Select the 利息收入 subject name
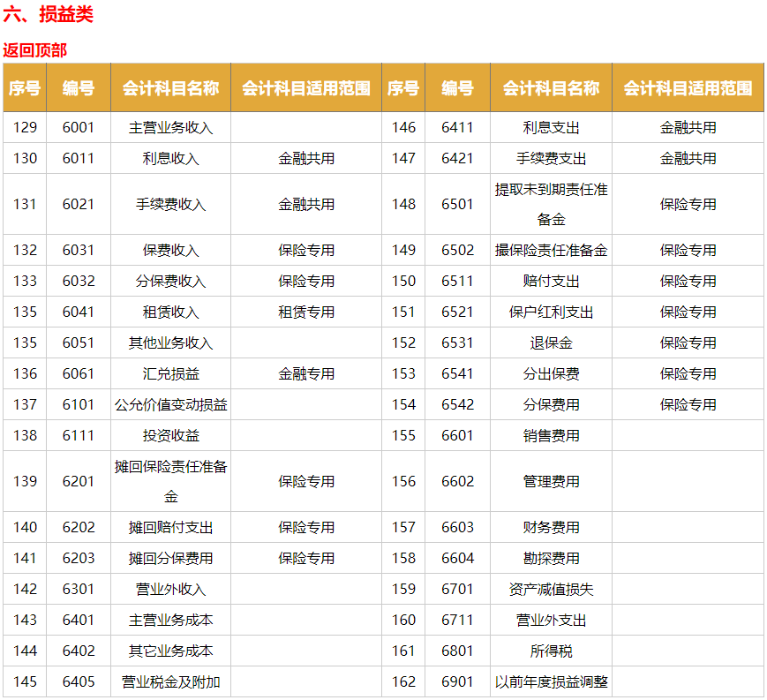The width and height of the screenshot is (767, 700). tap(169, 157)
